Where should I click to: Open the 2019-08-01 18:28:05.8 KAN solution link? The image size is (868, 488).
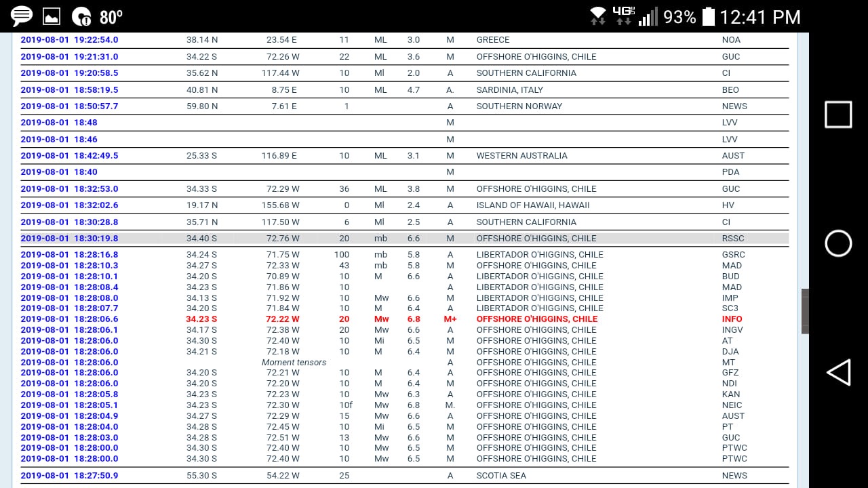point(69,394)
